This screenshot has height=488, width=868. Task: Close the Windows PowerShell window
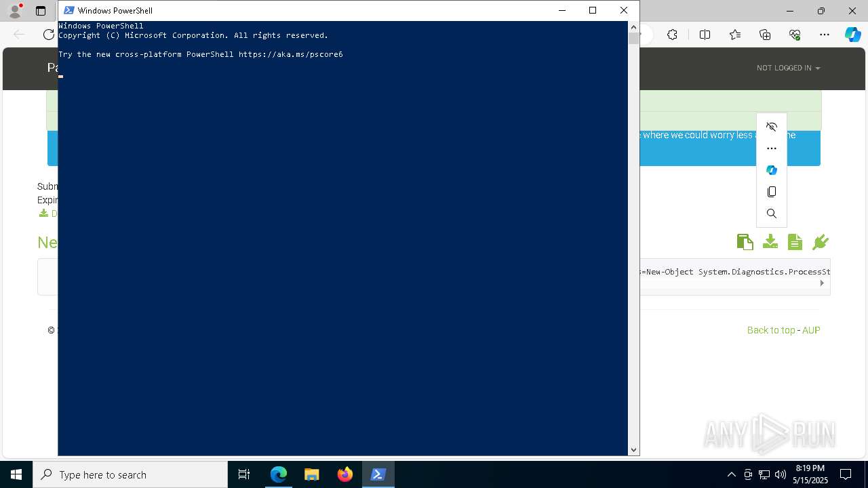click(624, 10)
